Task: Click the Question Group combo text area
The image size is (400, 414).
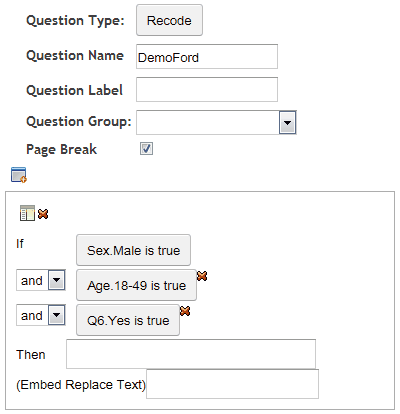Action: click(208, 123)
